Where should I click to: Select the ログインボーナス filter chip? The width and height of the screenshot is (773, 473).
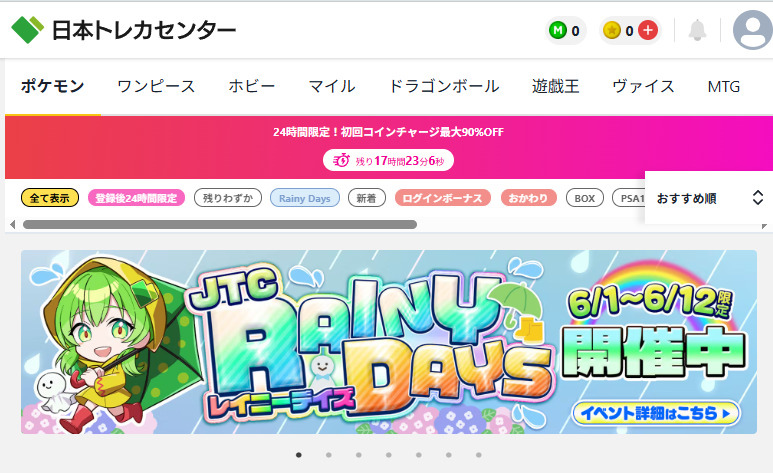tap(443, 198)
